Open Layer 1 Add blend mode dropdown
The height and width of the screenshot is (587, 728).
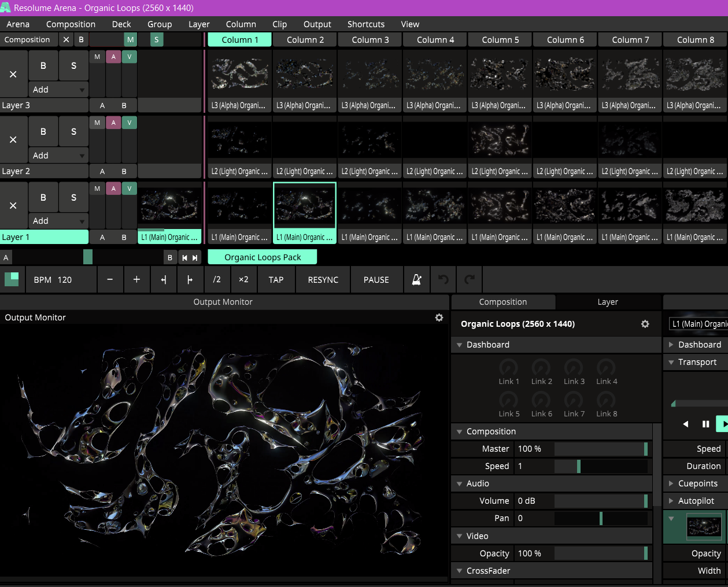58,221
